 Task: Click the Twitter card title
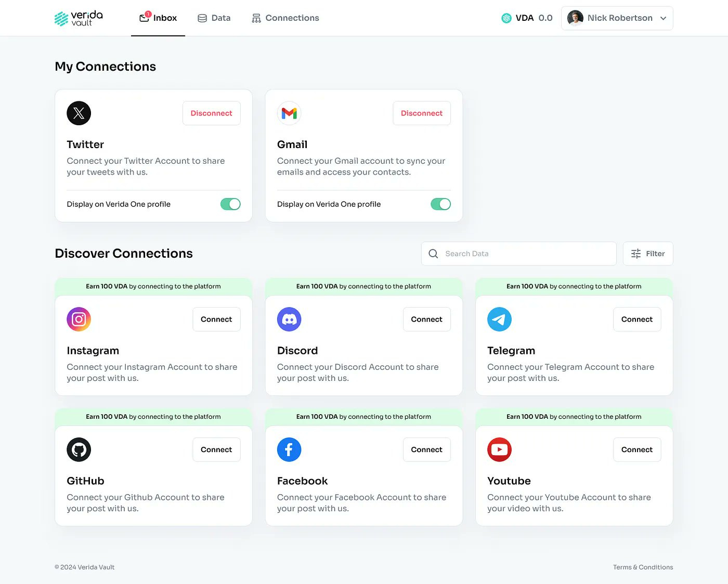tap(85, 144)
